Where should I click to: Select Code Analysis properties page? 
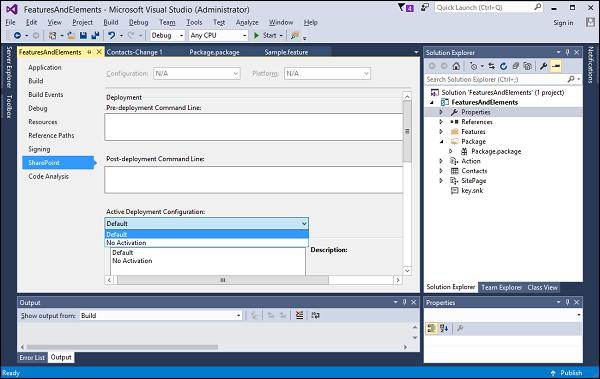click(x=49, y=176)
